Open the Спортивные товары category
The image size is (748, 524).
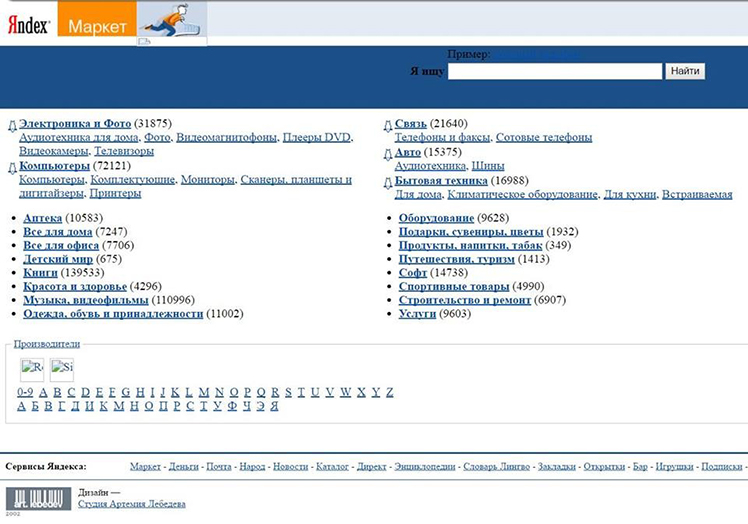[454, 287]
